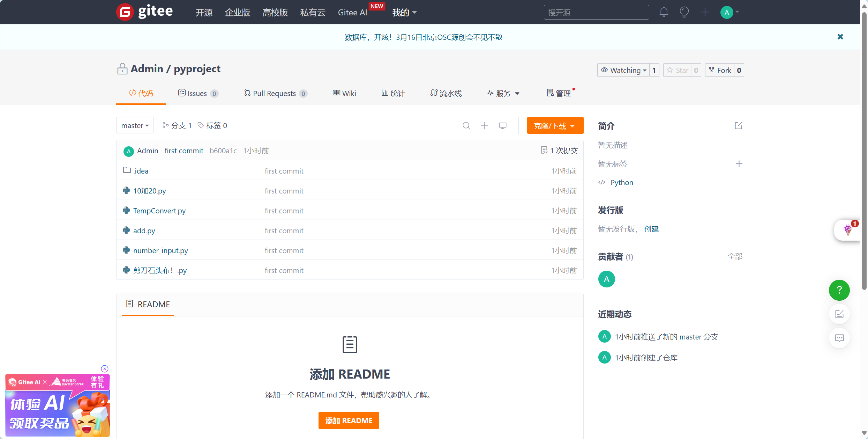Screen dimensions: 868x439
Task: Click the notification bell icon
Action: 664,12
